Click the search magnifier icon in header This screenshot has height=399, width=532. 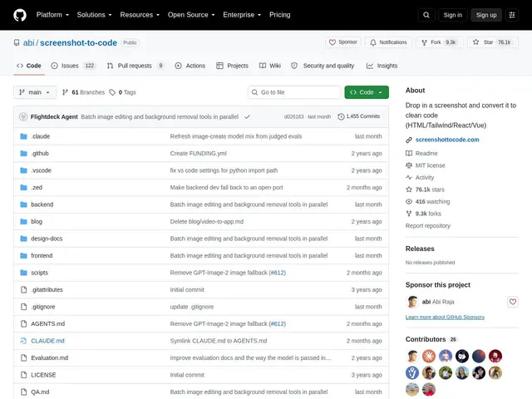click(x=426, y=15)
